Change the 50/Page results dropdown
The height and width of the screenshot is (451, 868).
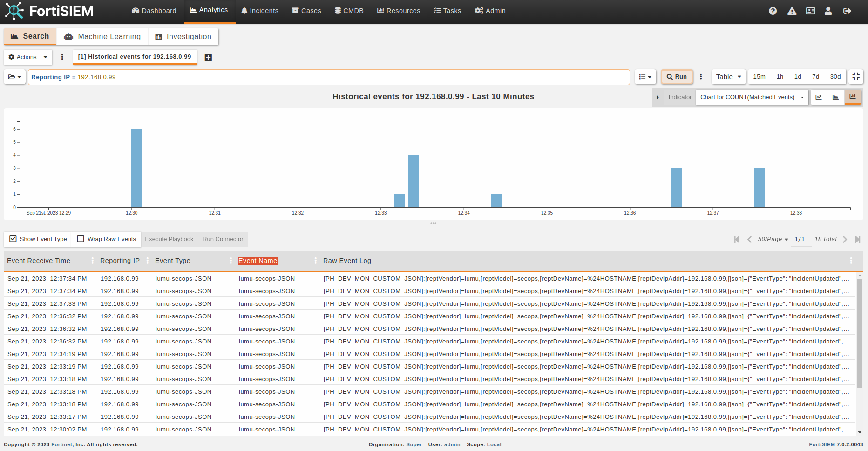[773, 239]
